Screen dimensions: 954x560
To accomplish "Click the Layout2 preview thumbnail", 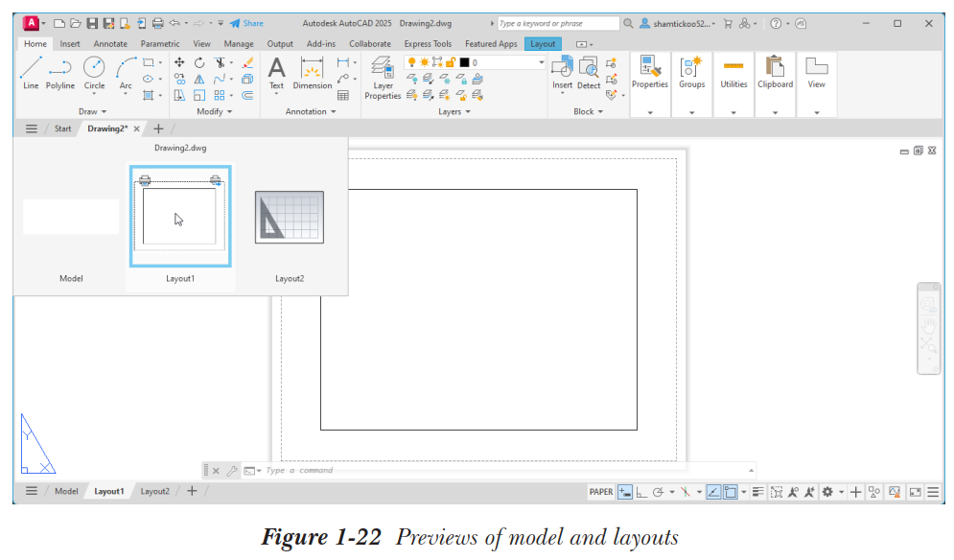I will click(x=290, y=218).
